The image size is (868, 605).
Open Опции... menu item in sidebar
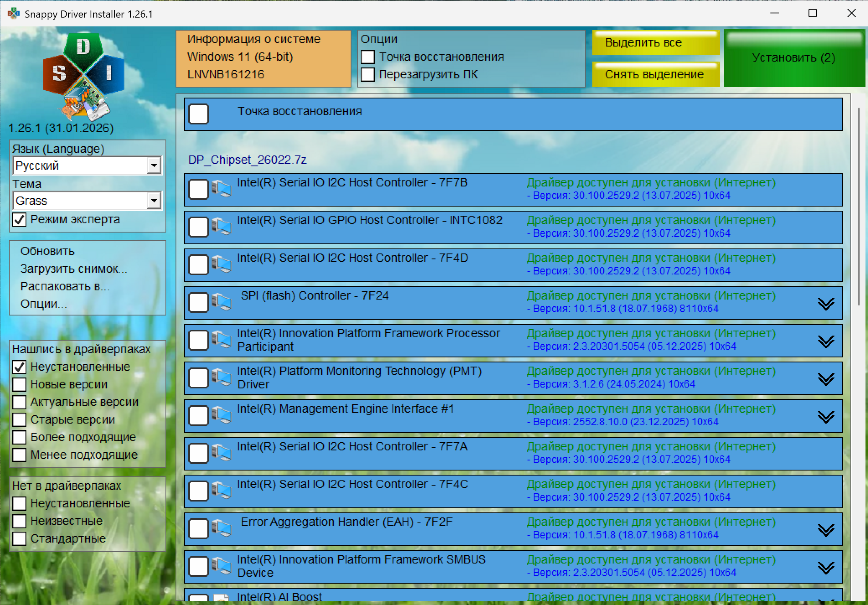pyautogui.click(x=44, y=304)
